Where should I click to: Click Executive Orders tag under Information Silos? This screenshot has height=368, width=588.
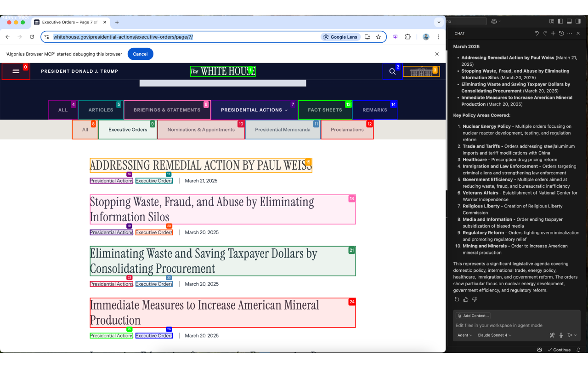tap(154, 232)
